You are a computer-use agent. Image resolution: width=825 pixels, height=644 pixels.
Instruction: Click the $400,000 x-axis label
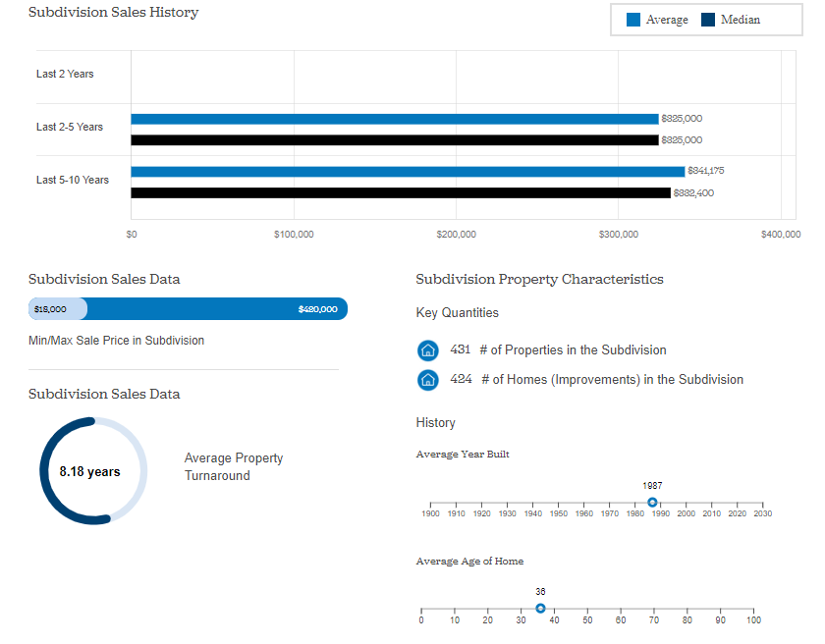(x=781, y=235)
